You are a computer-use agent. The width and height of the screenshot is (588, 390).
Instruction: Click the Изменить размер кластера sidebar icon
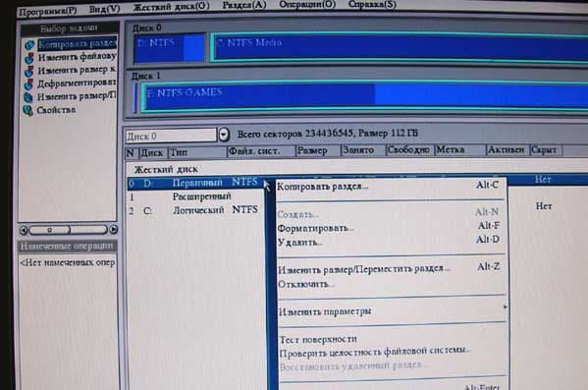click(29, 71)
